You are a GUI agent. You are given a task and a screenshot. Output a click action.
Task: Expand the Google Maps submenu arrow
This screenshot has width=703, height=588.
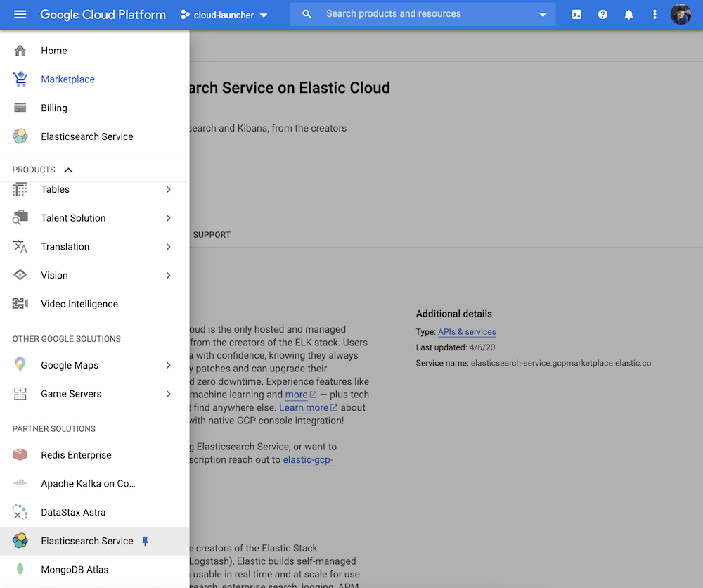click(x=169, y=365)
